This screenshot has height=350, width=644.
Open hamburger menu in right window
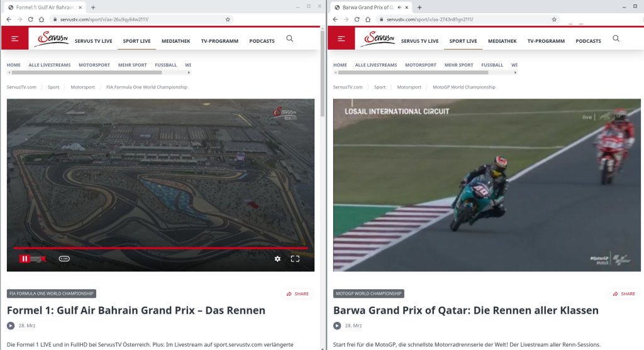tap(341, 38)
